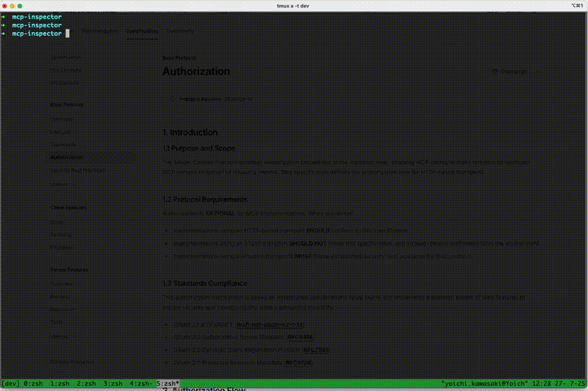Viewport: 588px width, 391px height.
Task: Select Tools under Server Features
Action: [x=55, y=321]
